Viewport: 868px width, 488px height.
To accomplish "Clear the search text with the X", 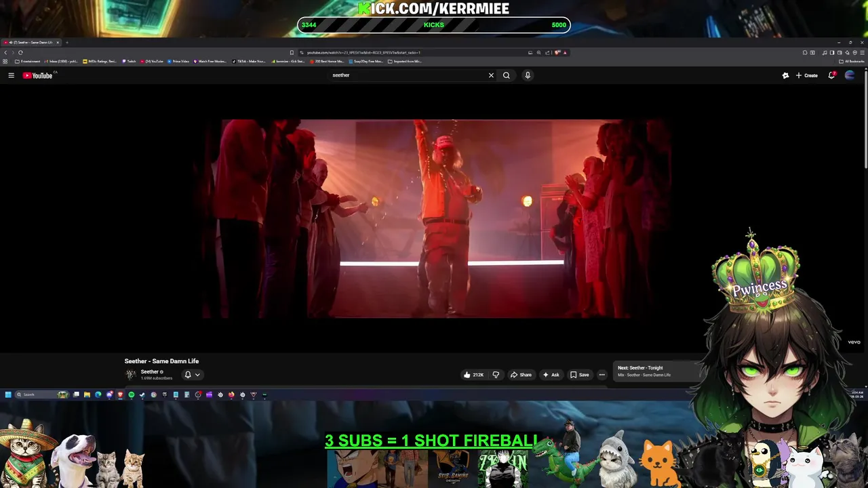I will [x=491, y=75].
